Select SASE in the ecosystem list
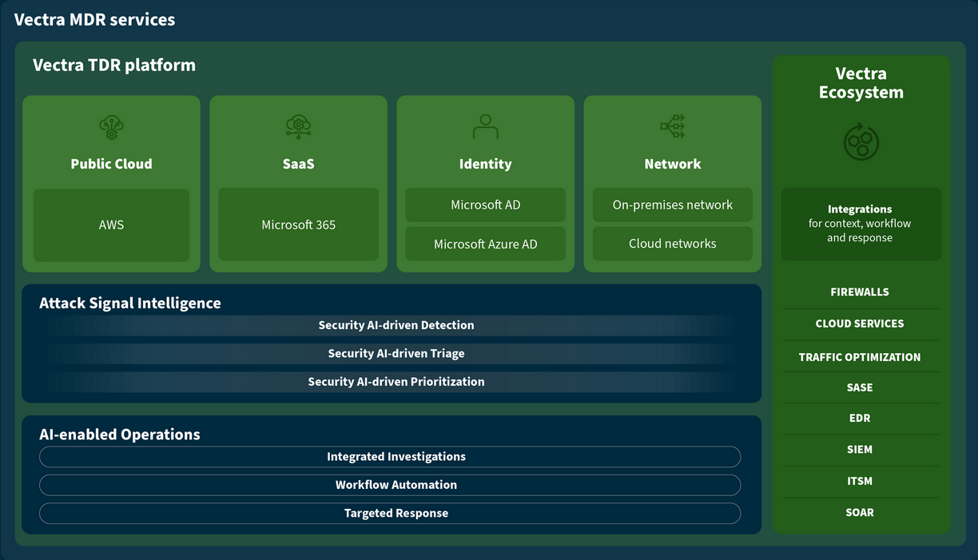 tap(860, 387)
